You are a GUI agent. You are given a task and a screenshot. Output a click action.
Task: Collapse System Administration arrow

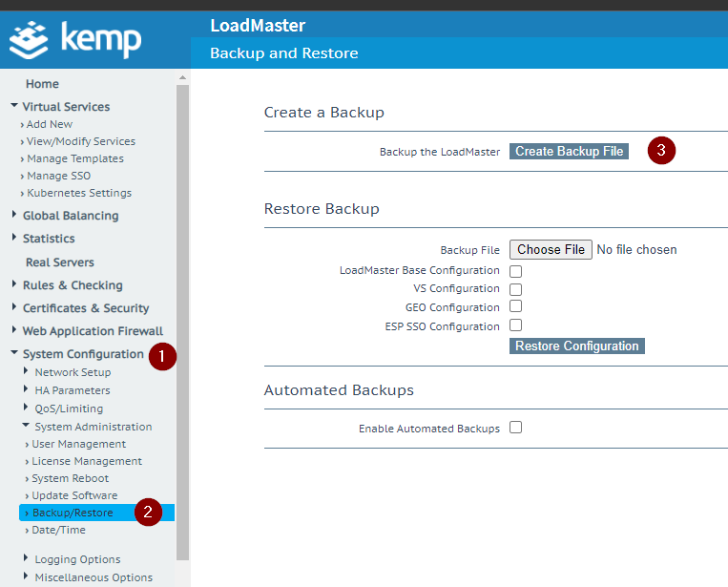pyautogui.click(x=26, y=426)
